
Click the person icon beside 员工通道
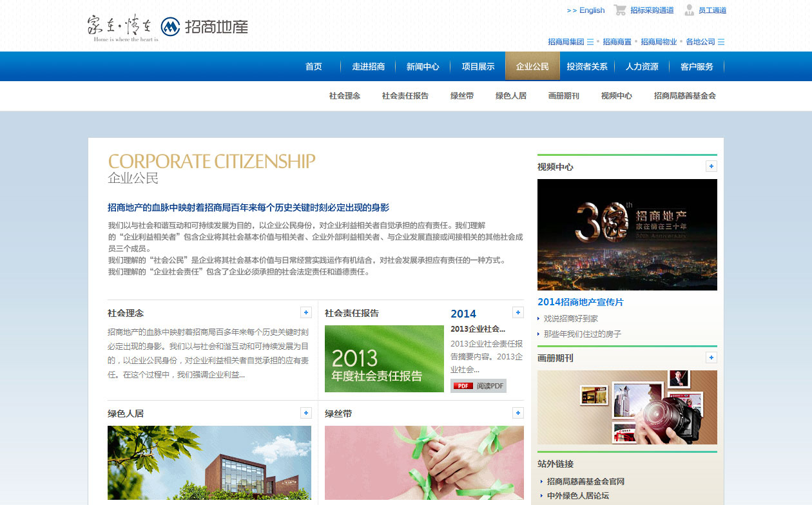tap(689, 10)
